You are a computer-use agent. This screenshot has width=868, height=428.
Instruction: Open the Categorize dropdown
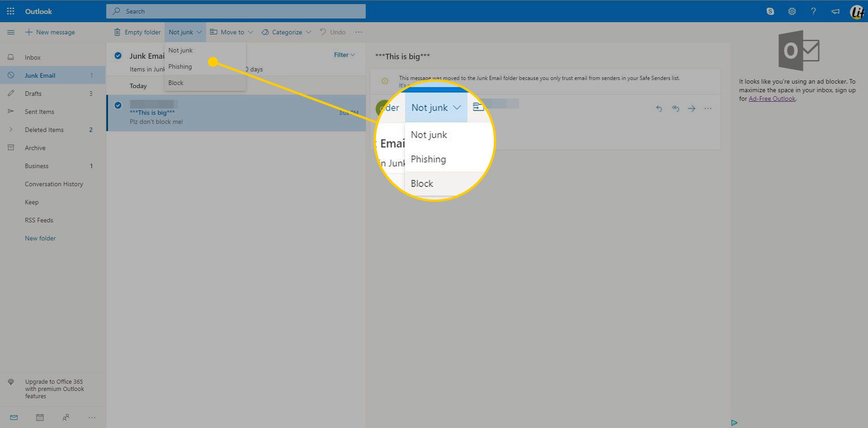pos(286,32)
